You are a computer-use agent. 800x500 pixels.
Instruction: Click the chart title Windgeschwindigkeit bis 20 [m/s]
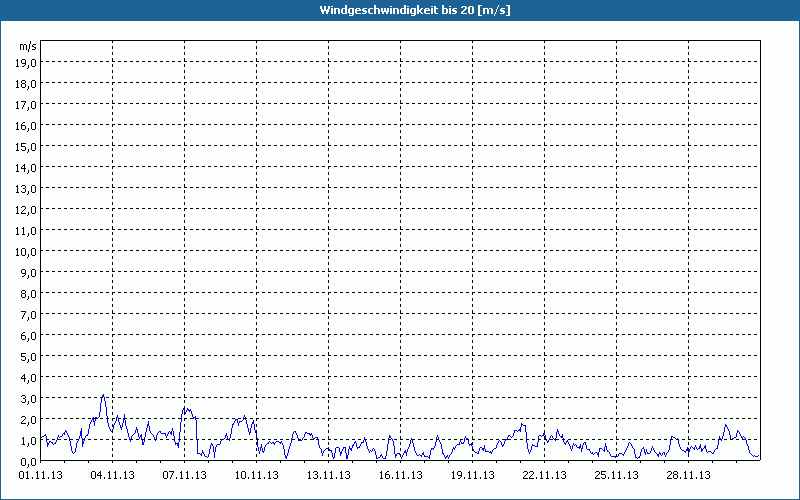(x=415, y=10)
